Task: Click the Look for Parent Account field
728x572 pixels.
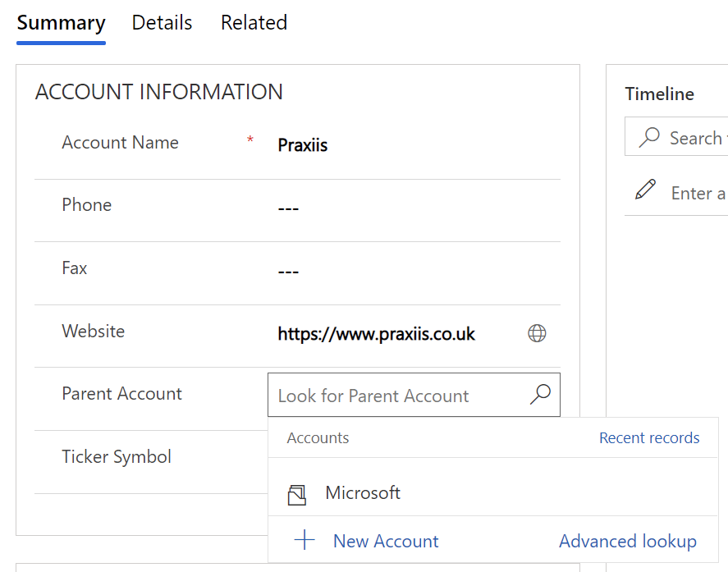Action: click(414, 395)
